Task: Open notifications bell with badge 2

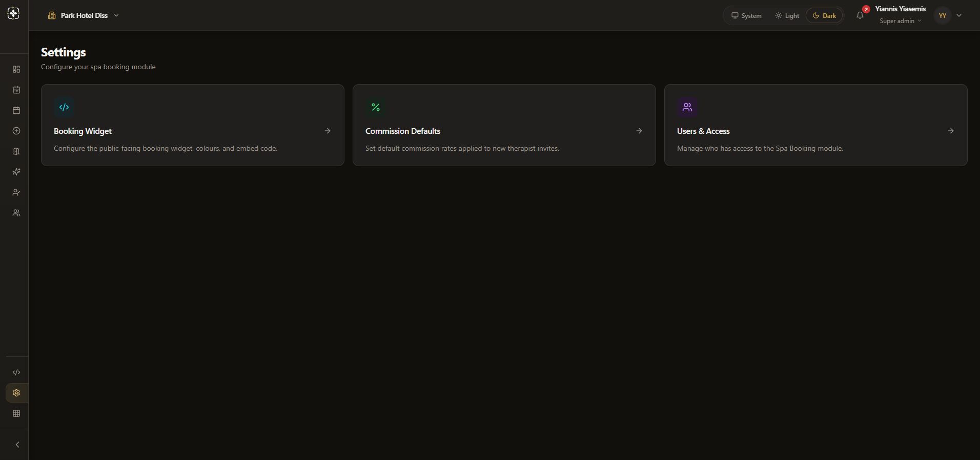Action: [860, 15]
